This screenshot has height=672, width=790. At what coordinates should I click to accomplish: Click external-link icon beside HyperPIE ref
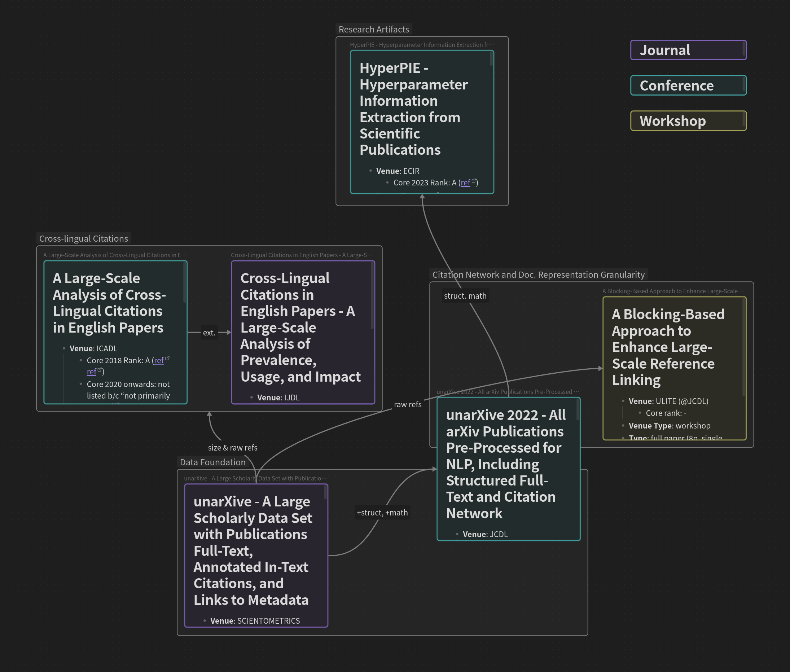[x=474, y=181]
